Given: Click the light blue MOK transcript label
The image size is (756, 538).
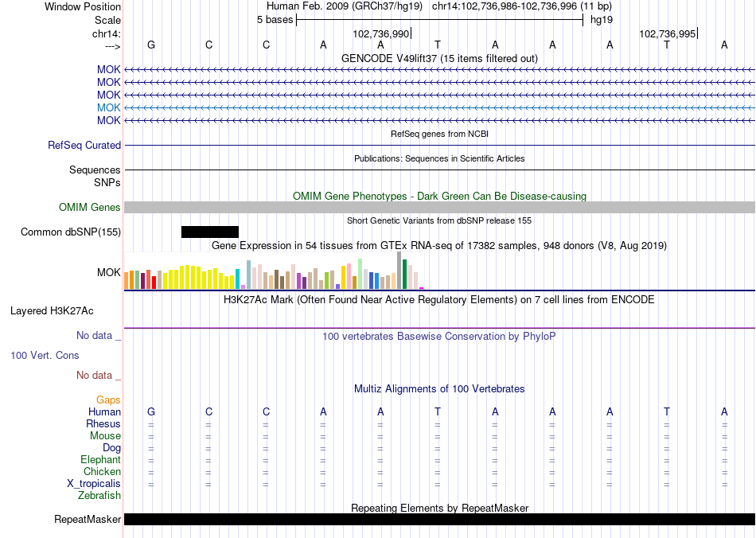Looking at the screenshot, I should (x=108, y=107).
